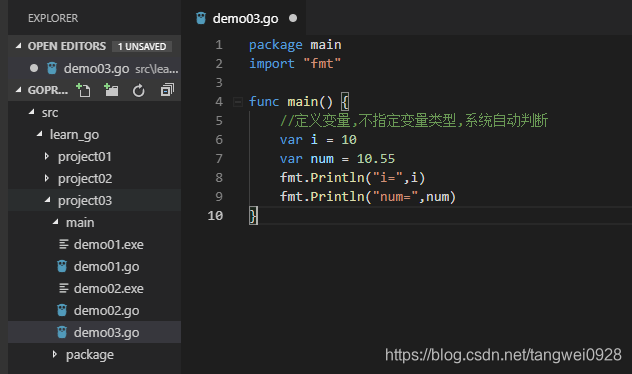Click the 1 UNSAVED badge
The width and height of the screenshot is (632, 374).
click(142, 47)
